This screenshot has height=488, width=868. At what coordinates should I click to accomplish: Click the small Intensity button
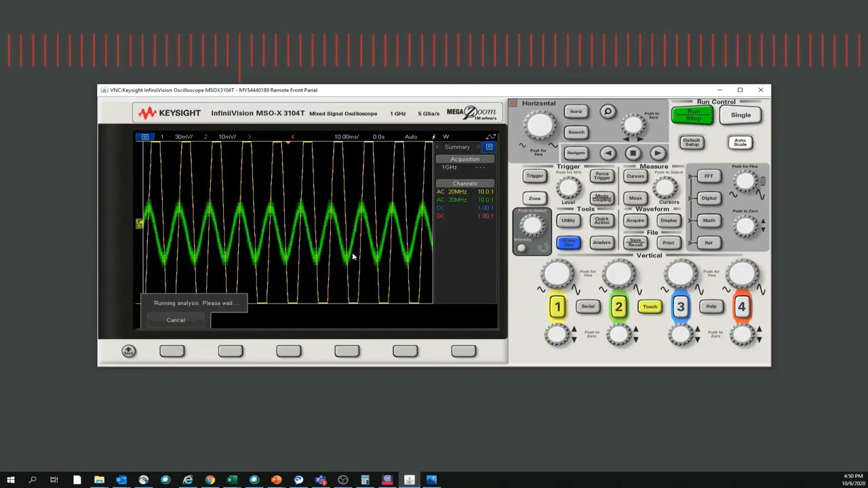tap(521, 248)
